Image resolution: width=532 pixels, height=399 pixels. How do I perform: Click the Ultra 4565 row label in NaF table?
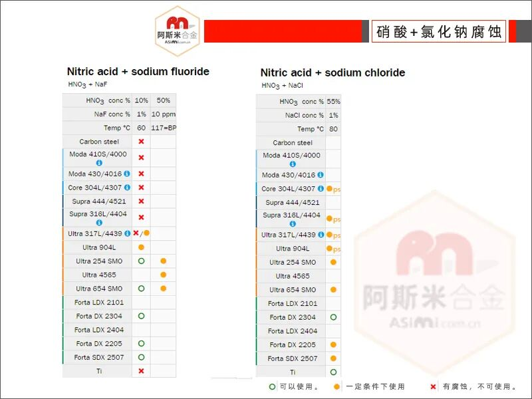click(99, 275)
